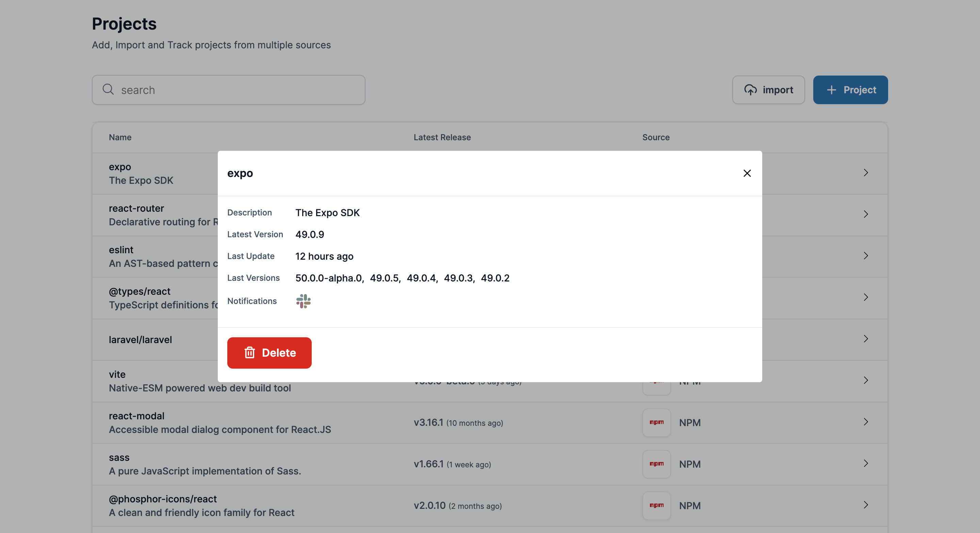
Task: Click 'The Expo SDK' description in dialog
Action: [x=327, y=213]
